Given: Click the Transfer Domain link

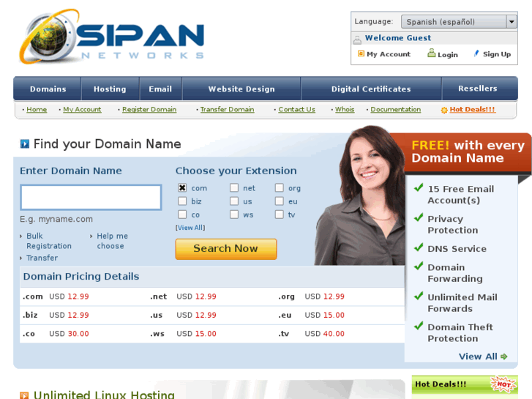Looking at the screenshot, I should pos(227,109).
